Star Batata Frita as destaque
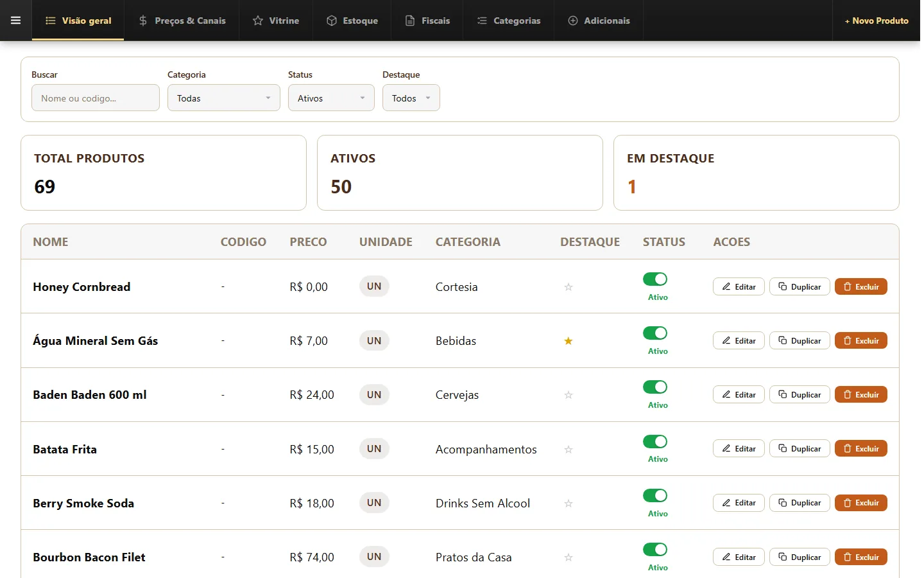 click(x=569, y=450)
